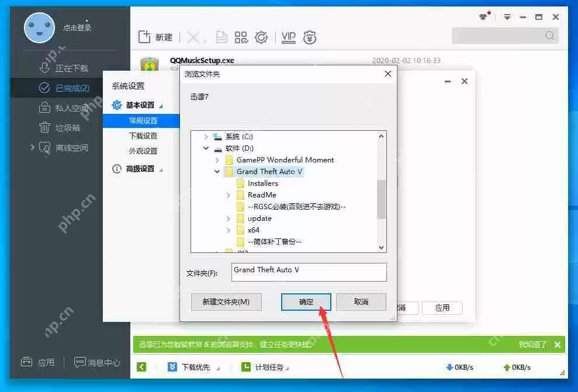Screen dimensions: 578x392
Task: Collapse the Grand Theft Auto V folder
Action: click(217, 171)
